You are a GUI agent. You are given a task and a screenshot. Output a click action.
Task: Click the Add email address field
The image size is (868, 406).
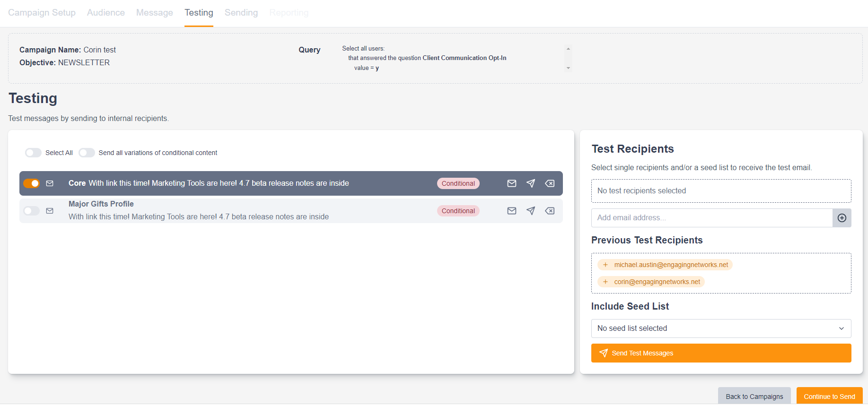pos(711,218)
